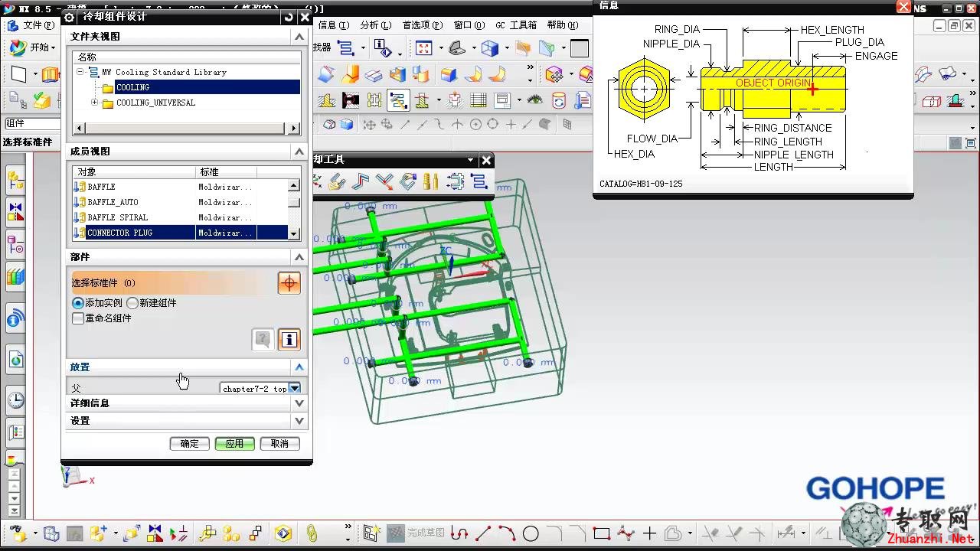This screenshot has width=980, height=551.
Task: Click the select standard part crosshair icon
Action: click(x=289, y=283)
